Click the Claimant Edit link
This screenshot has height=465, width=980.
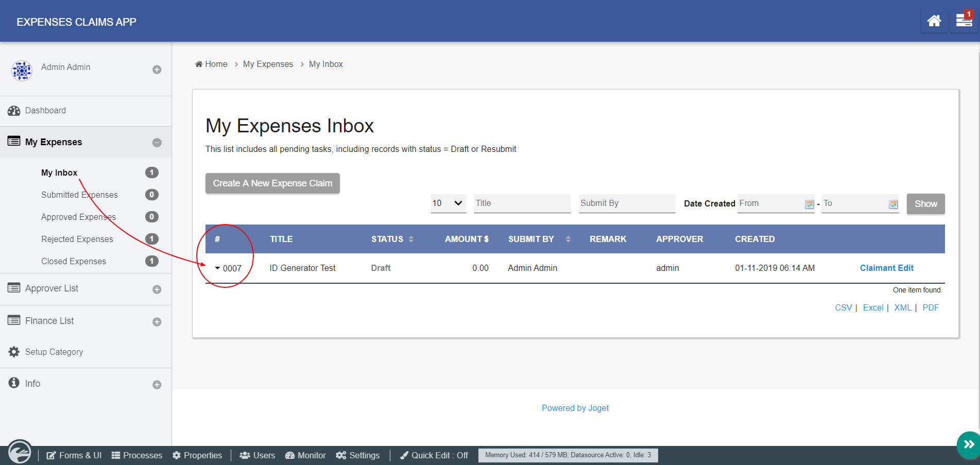887,268
